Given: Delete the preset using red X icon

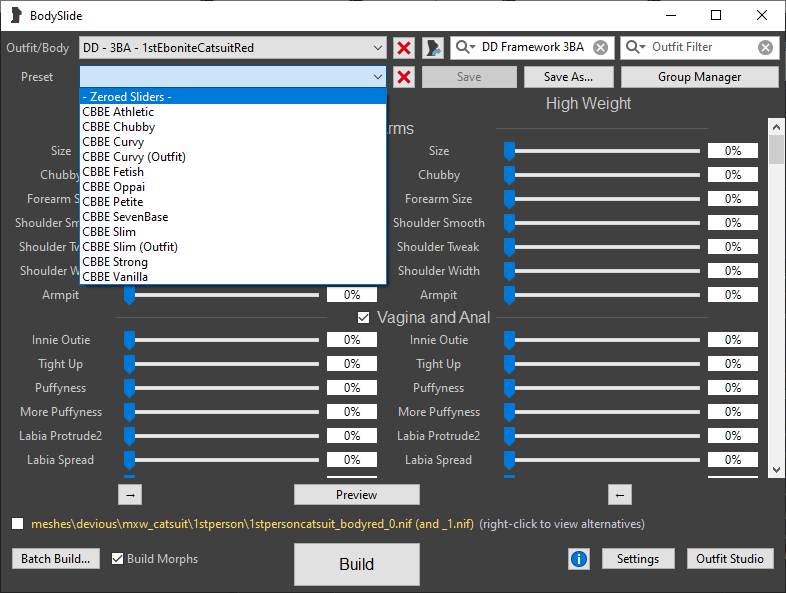Looking at the screenshot, I should pos(404,77).
